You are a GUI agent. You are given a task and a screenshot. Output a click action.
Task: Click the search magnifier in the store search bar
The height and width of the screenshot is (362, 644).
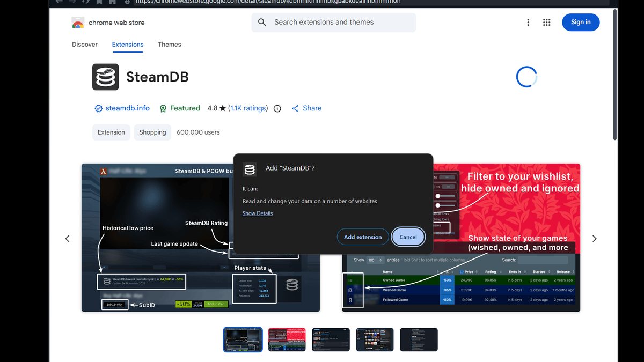(x=261, y=22)
